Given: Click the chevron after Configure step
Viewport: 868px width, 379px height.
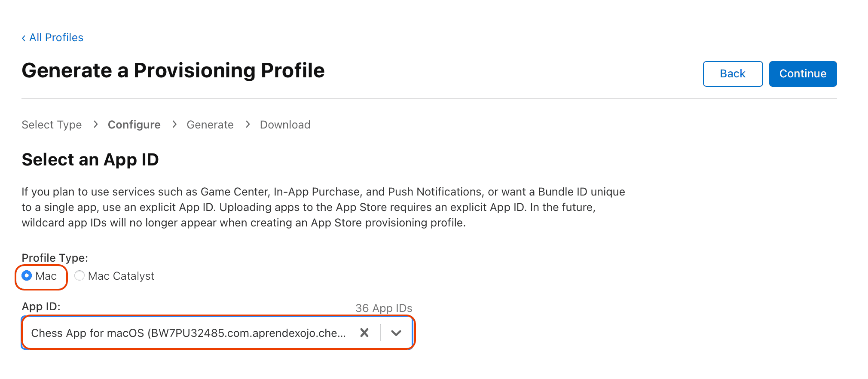Looking at the screenshot, I should (174, 124).
